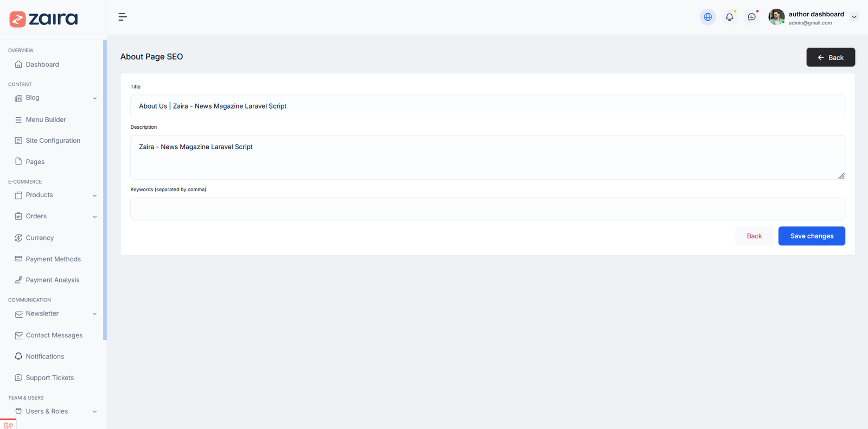This screenshot has width=868, height=429.
Task: Click the Laravel debug icon at bottom-left
Action: coord(8,425)
